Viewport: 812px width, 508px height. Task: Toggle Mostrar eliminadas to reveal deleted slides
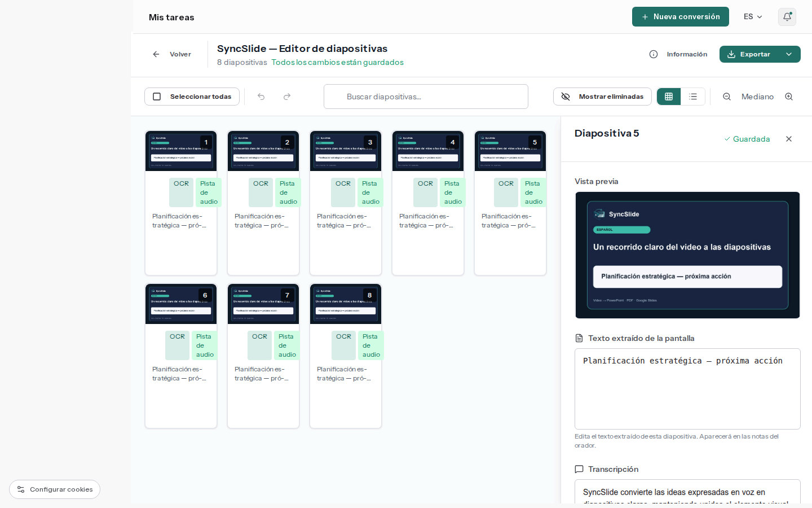602,97
